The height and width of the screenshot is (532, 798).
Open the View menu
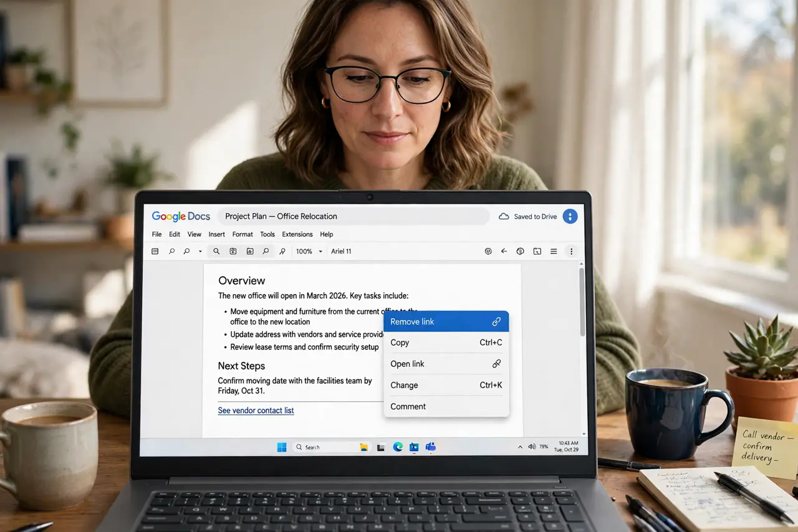[195, 234]
